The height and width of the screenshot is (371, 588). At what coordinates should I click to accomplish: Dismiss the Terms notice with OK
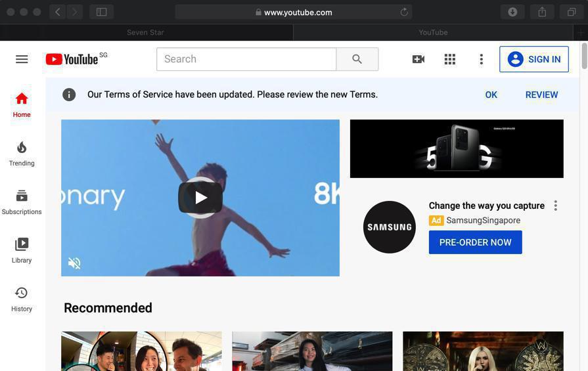(x=491, y=95)
